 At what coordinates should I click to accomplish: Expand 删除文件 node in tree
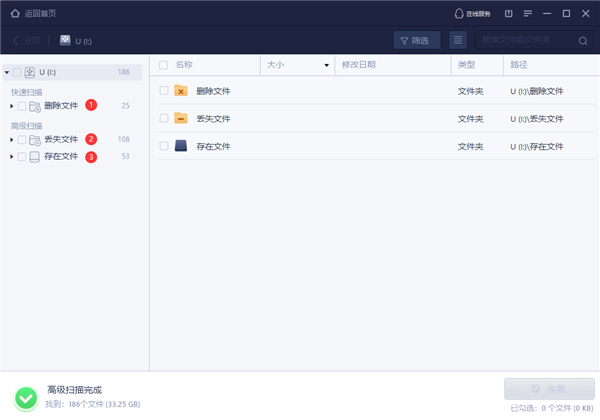tap(11, 106)
